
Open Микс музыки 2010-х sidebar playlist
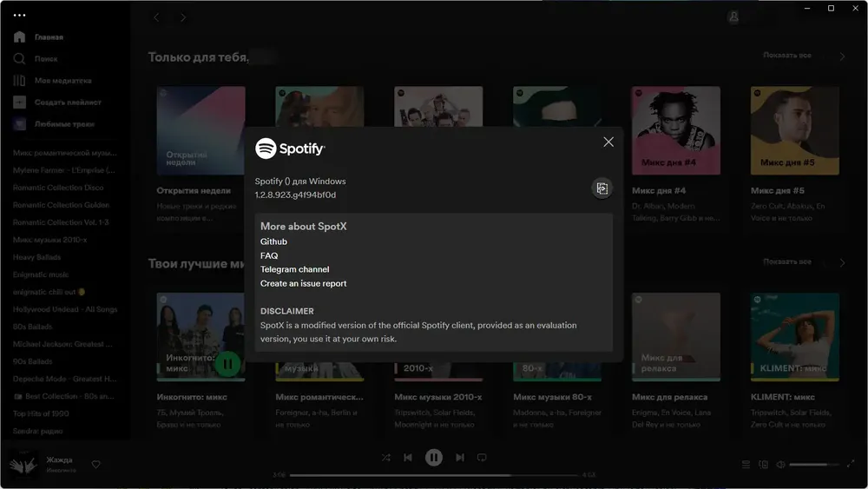point(49,240)
